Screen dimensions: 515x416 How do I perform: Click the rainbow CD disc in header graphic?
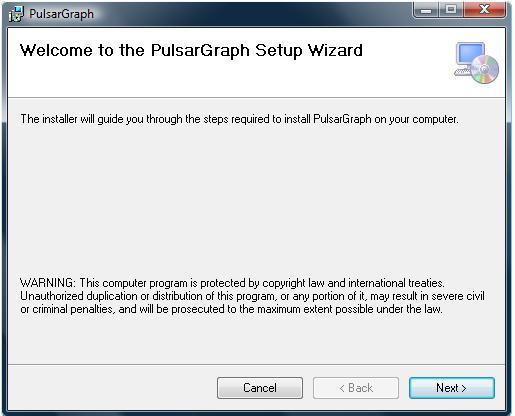pyautogui.click(x=485, y=70)
